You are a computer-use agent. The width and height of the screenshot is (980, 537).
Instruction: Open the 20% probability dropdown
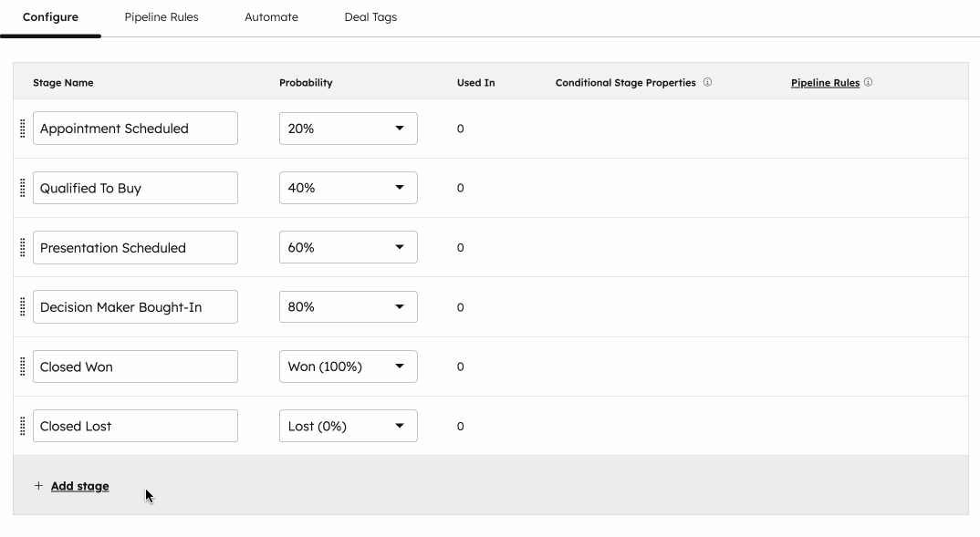(x=348, y=128)
